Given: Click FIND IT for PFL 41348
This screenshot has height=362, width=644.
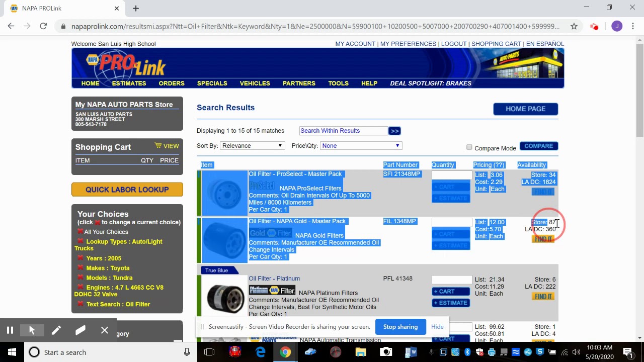Looking at the screenshot, I should (x=543, y=297).
